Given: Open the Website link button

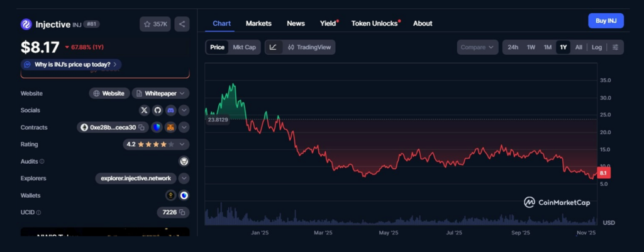Looking at the screenshot, I should pyautogui.click(x=109, y=93).
